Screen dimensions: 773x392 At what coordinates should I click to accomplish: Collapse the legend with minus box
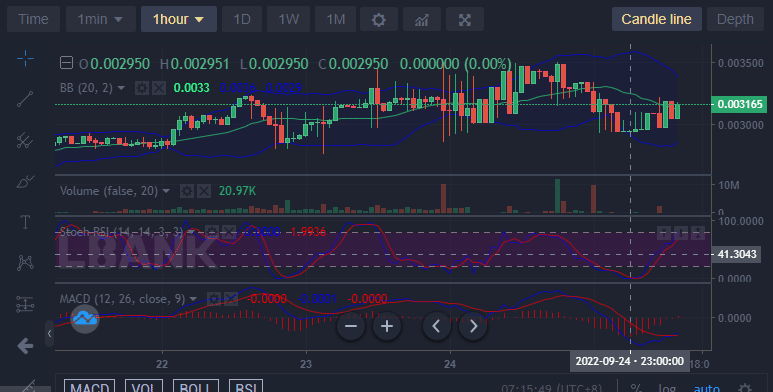[x=67, y=63]
